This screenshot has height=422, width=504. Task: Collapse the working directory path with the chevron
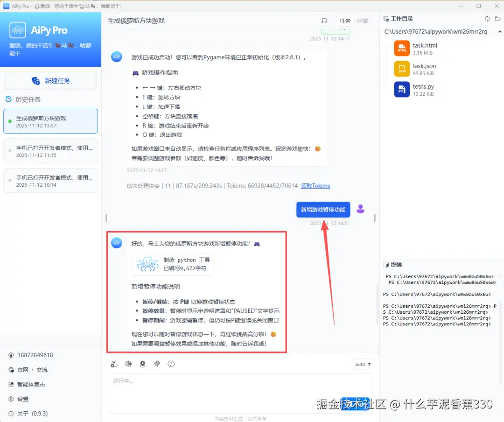(500, 31)
